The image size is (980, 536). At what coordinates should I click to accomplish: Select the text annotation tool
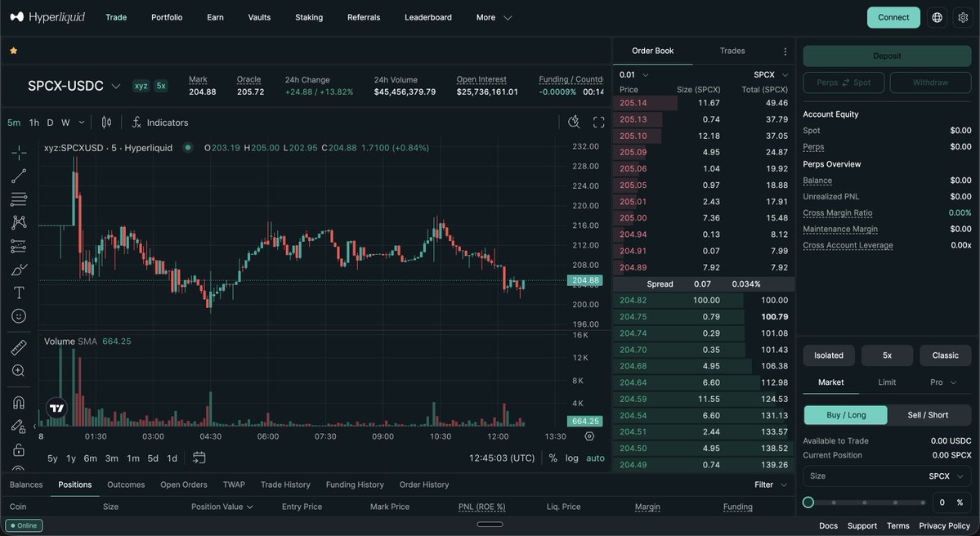[x=19, y=293]
